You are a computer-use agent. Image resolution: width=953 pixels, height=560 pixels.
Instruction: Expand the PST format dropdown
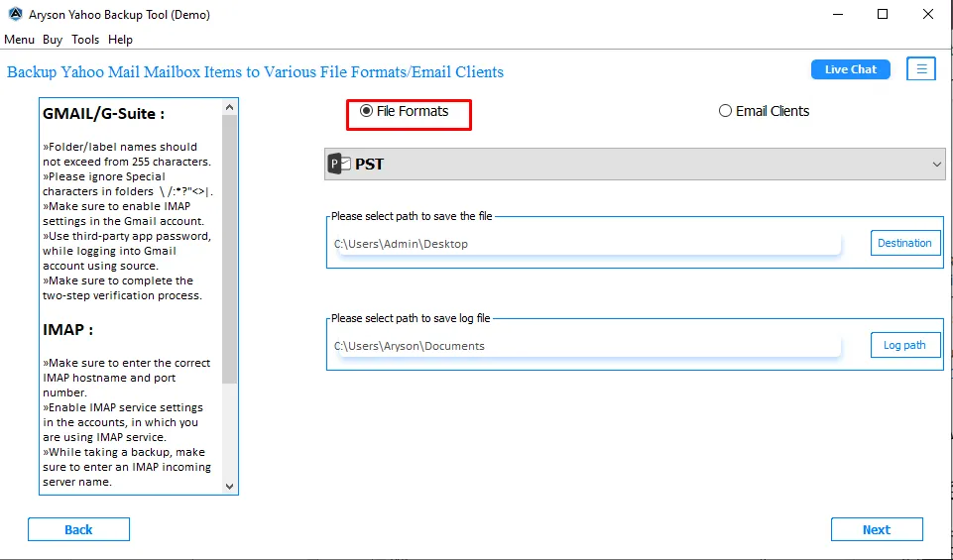coord(635,164)
